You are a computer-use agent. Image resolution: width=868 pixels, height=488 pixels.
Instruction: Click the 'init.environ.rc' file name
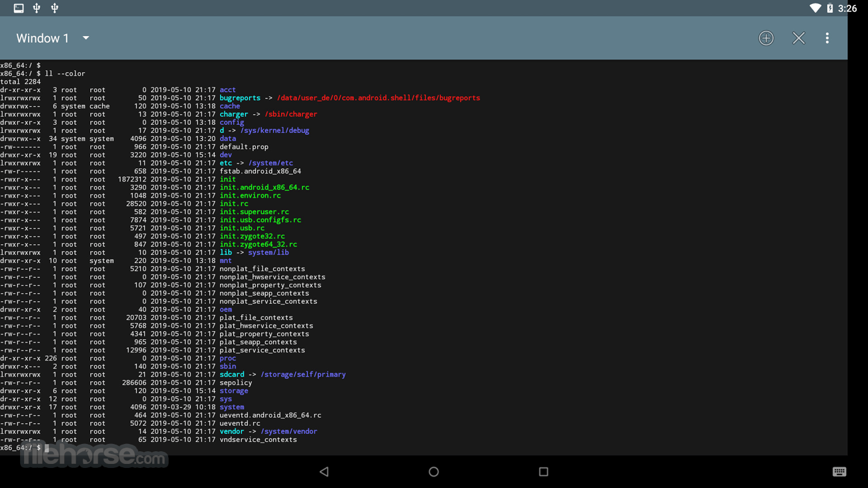pos(250,196)
